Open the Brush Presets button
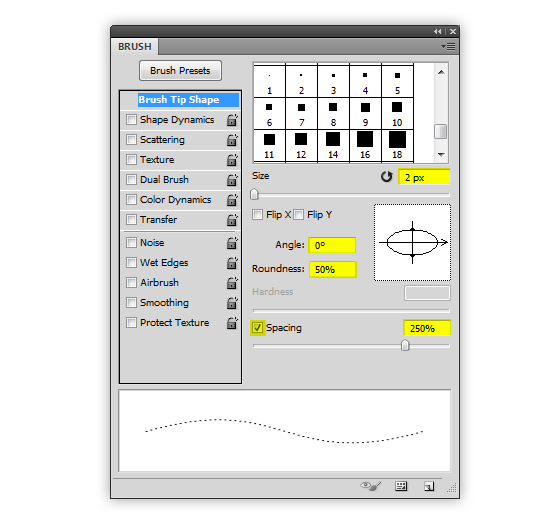 coord(180,70)
